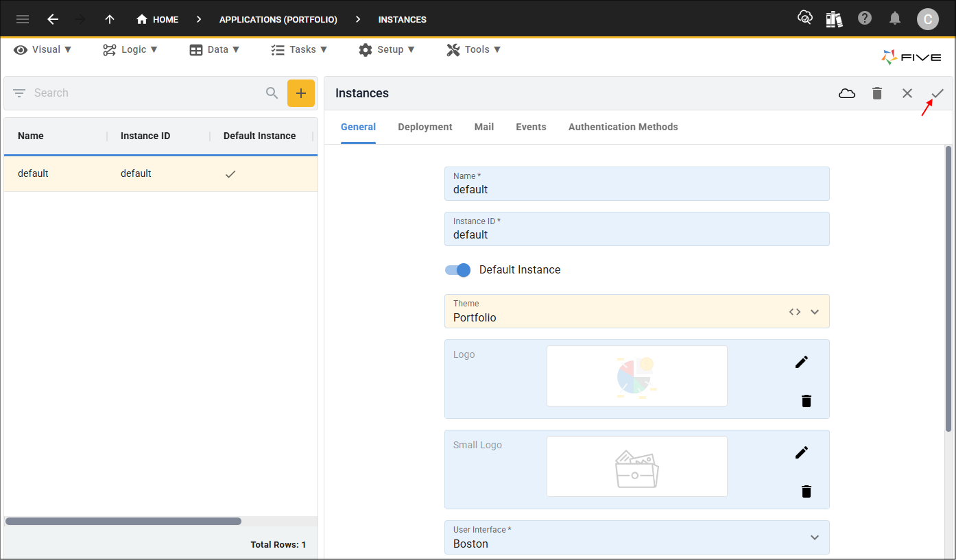This screenshot has width=956, height=560.
Task: Open the Setup menu
Action: coord(387,49)
